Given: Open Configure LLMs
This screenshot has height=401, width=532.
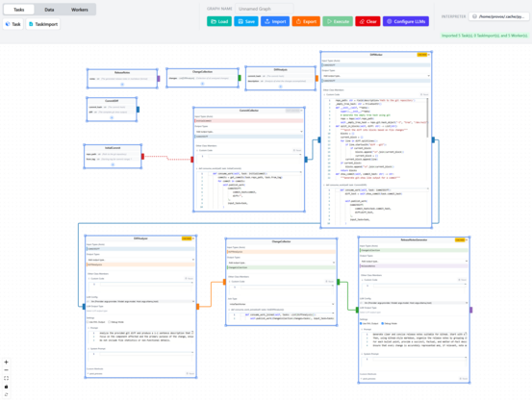Looking at the screenshot, I should coord(406,21).
